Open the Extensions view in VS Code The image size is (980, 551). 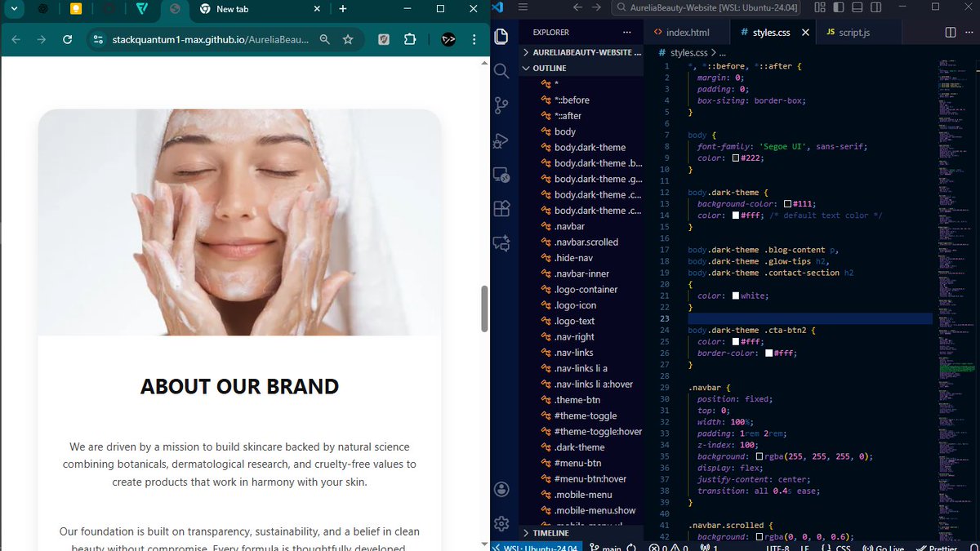point(501,209)
